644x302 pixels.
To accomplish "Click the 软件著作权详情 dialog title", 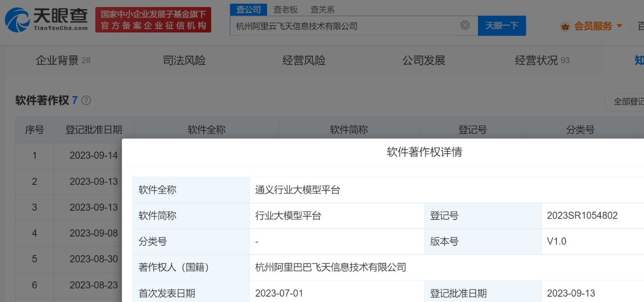I will 424,152.
